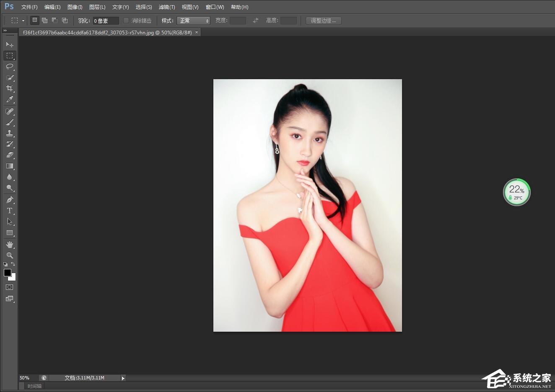
Task: Select the Eyedropper tool
Action: (x=10, y=99)
